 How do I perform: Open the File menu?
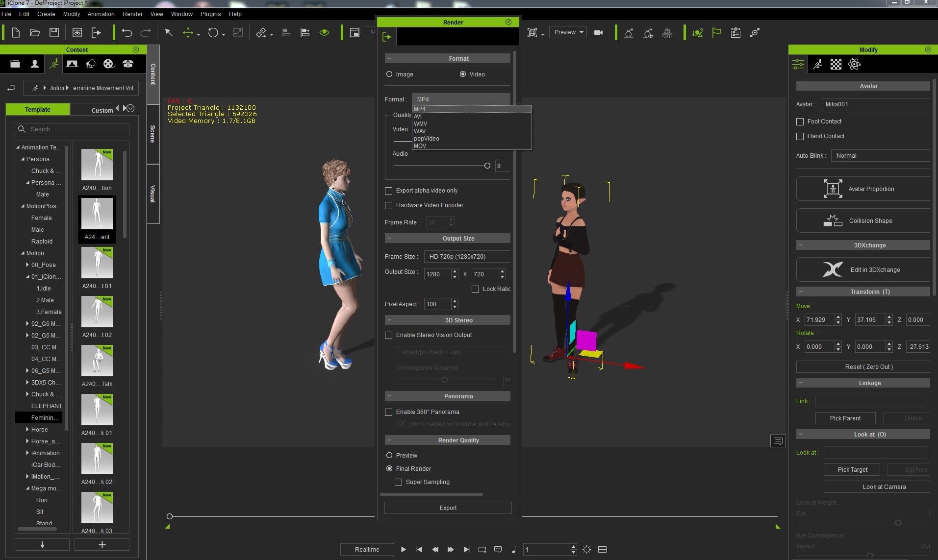pos(6,14)
